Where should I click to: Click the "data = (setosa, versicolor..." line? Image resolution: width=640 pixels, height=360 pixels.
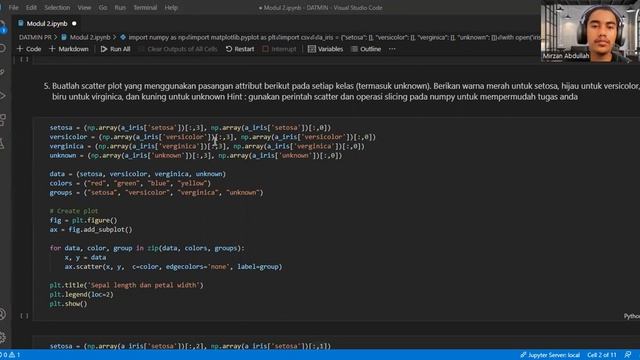pos(138,174)
